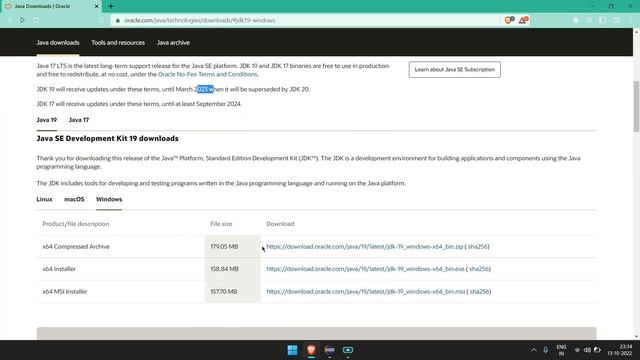Select the Java downloads nav tab
This screenshot has width=640, height=360.
point(58,42)
